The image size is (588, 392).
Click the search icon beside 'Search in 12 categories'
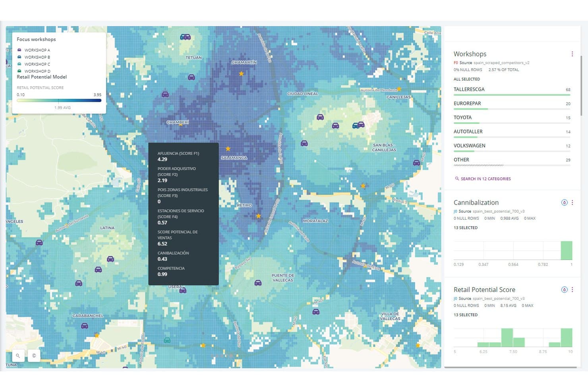tap(457, 179)
